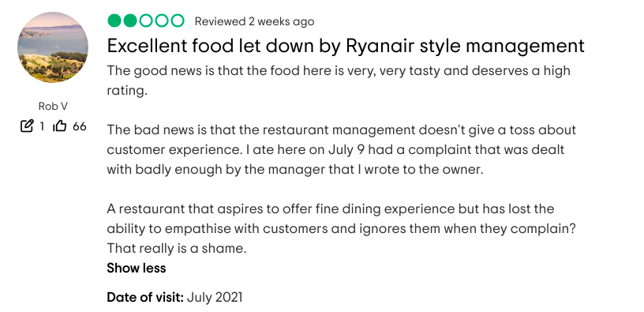The width and height of the screenshot is (644, 312).
Task: Click the paragraph about very tasty food
Action: click(339, 80)
